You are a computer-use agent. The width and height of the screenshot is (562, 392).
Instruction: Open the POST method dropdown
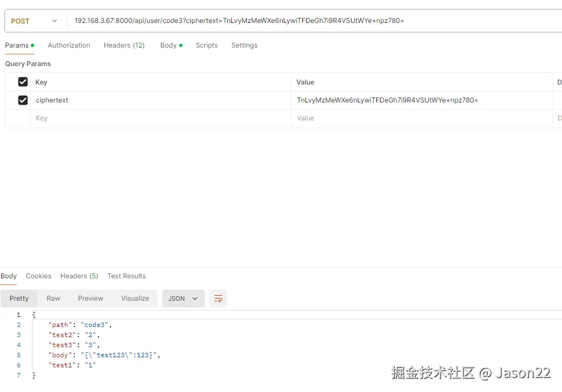34,21
